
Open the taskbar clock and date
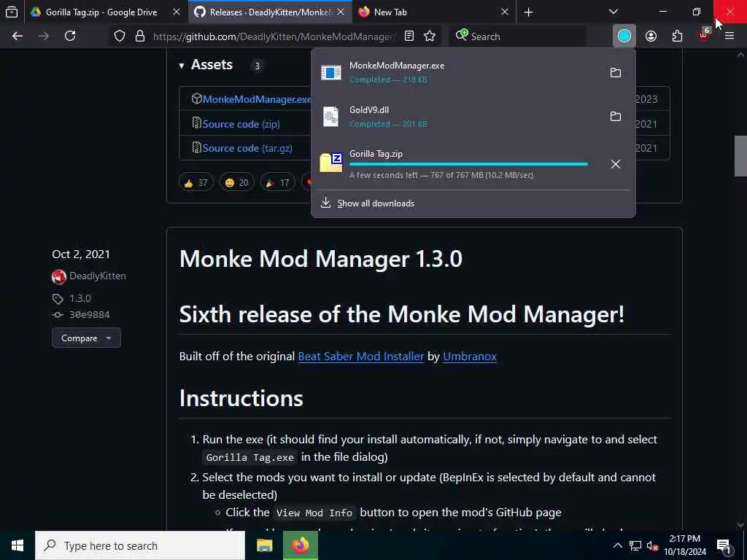(x=685, y=545)
